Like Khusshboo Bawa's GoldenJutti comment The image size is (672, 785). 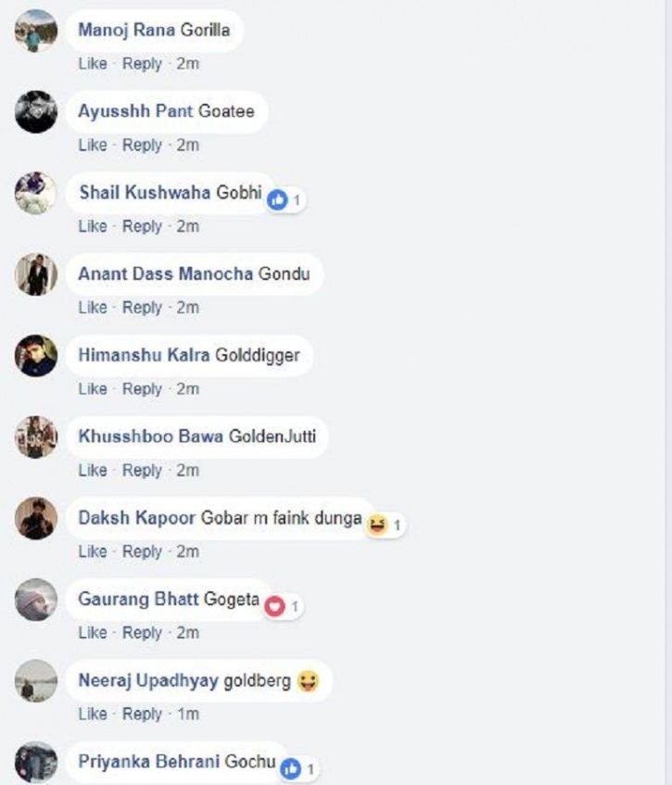pos(93,470)
